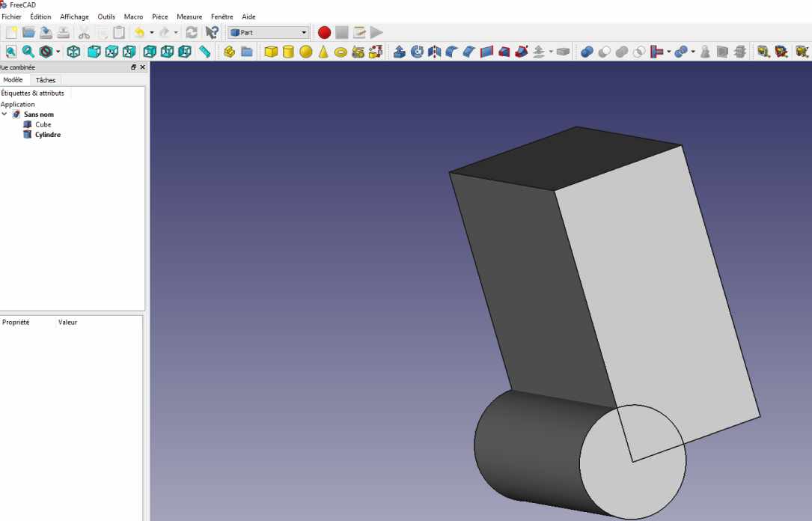Select Cylindre in the model tree

pyautogui.click(x=48, y=135)
